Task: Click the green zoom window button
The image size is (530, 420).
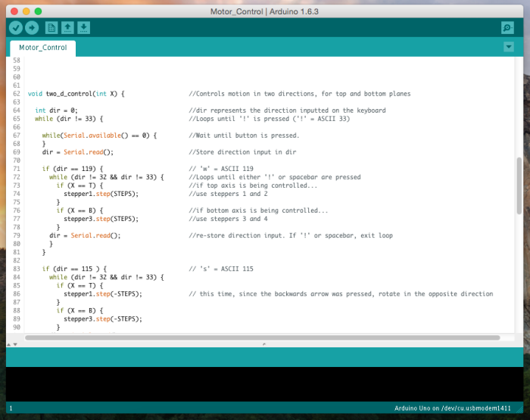Action: click(x=38, y=11)
